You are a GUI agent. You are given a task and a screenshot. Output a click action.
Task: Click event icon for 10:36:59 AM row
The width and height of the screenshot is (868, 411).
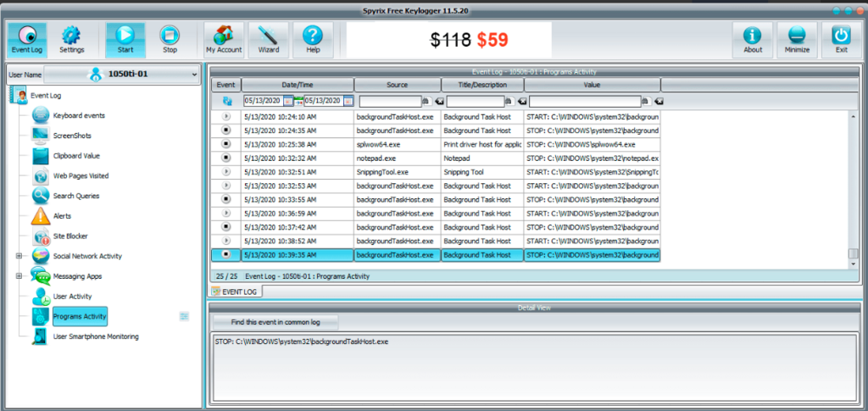point(225,213)
